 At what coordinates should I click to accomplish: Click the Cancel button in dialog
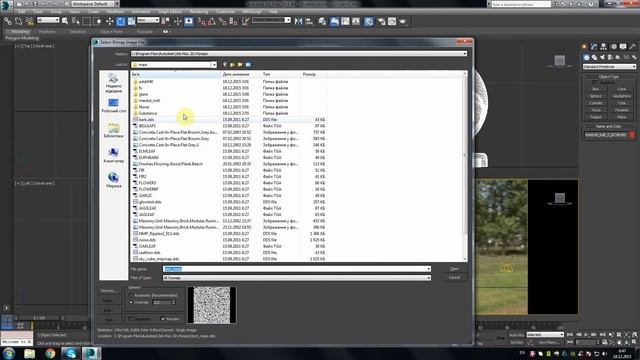click(454, 278)
